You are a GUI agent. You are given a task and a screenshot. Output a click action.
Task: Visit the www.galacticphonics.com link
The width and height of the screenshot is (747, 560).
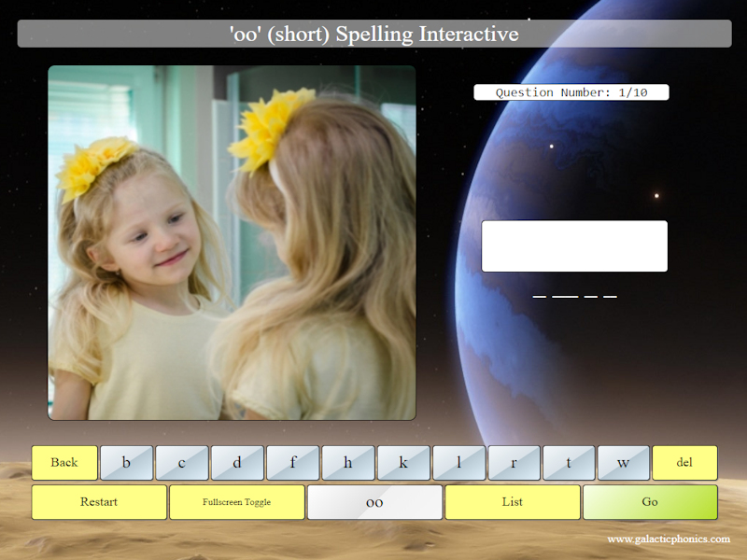669,539
